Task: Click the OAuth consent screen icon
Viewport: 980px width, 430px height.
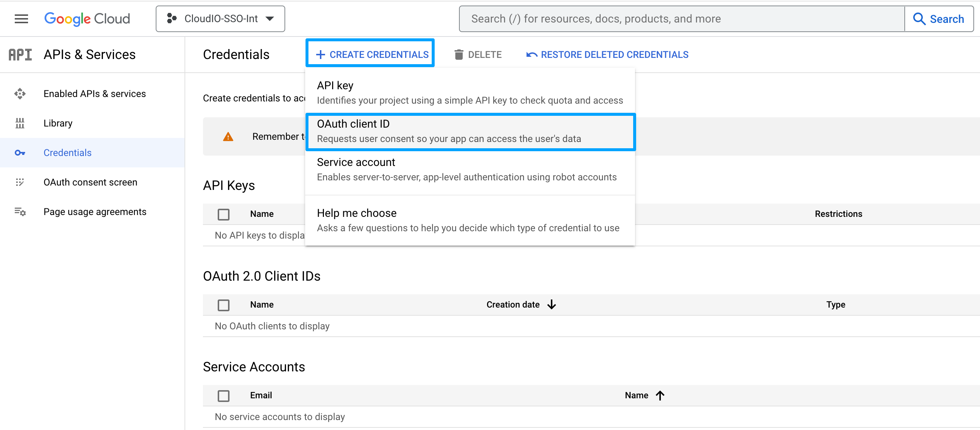Action: [20, 182]
